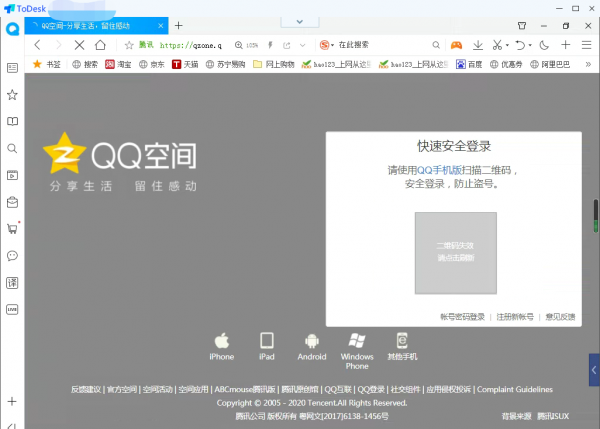Open the hamburger main menu
The width and height of the screenshot is (600, 429).
coord(586,45)
